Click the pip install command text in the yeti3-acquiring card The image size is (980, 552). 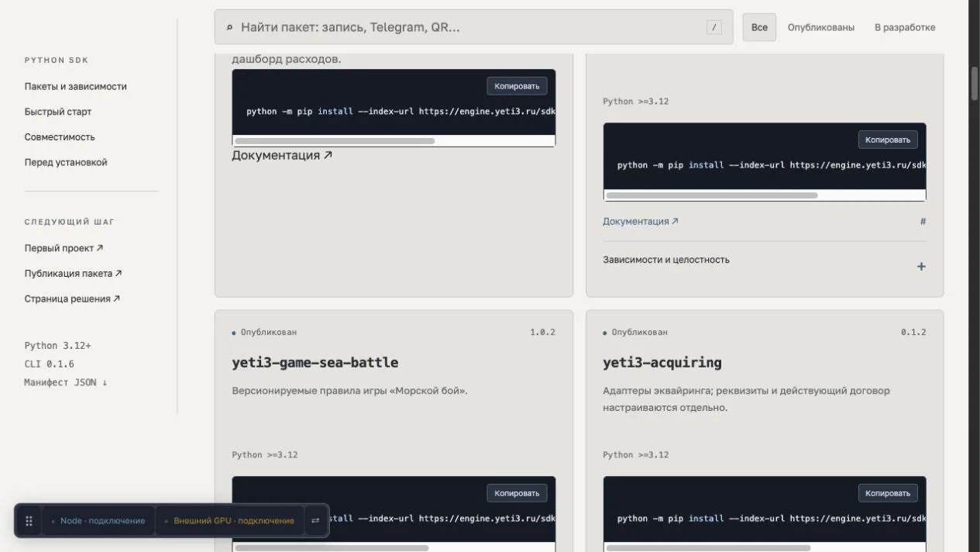pos(772,519)
